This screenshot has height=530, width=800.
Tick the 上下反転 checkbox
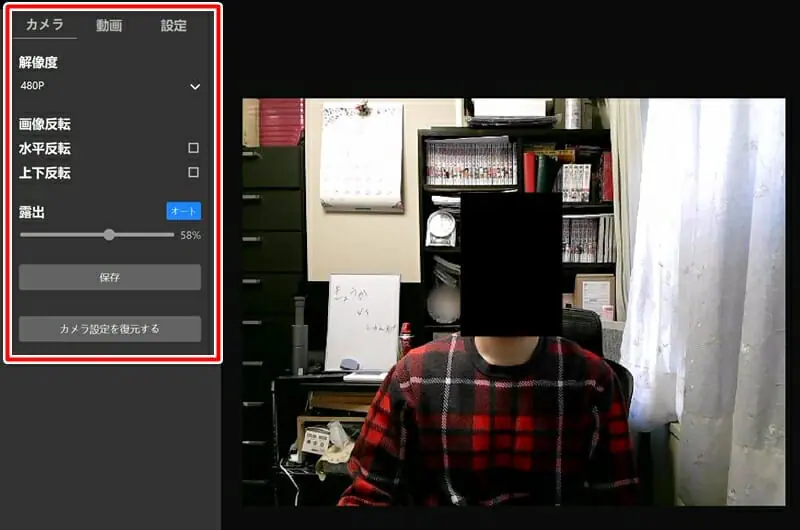pyautogui.click(x=194, y=172)
